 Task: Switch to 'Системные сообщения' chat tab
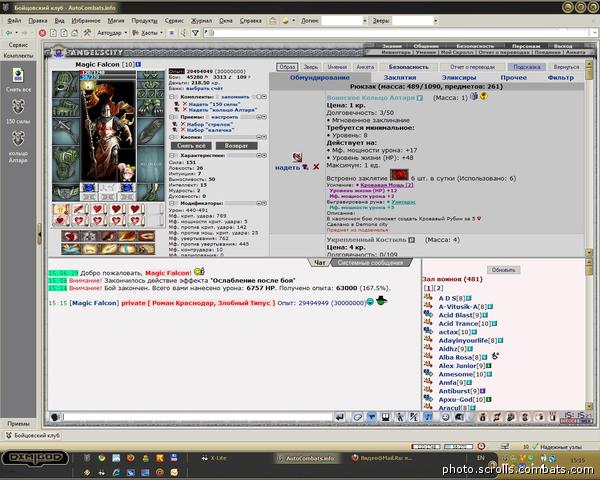tap(370, 263)
